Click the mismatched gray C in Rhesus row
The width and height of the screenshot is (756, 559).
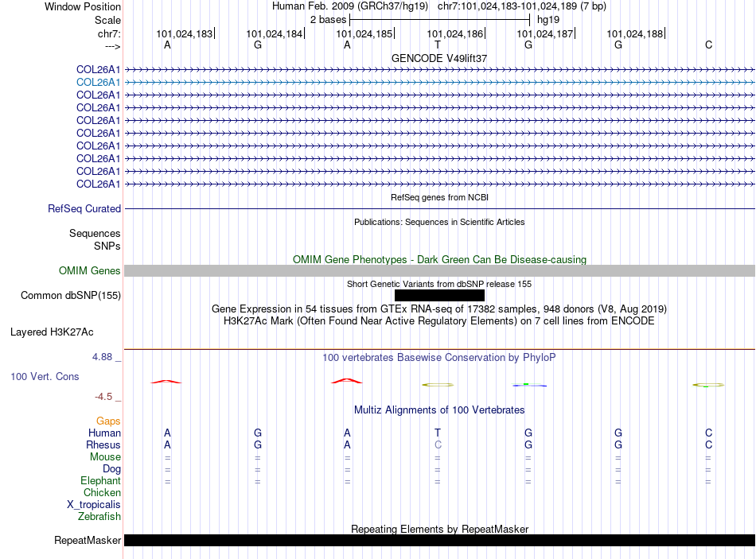click(x=438, y=444)
